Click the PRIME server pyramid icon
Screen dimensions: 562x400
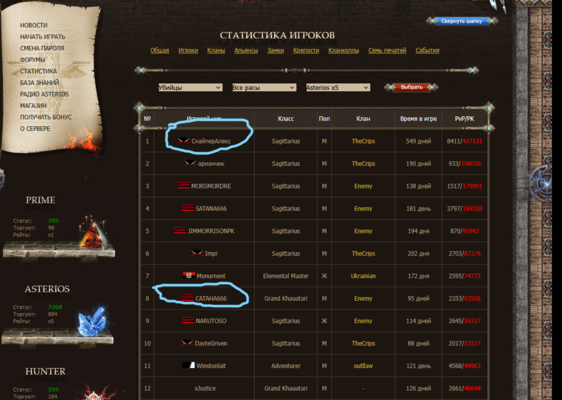point(93,234)
